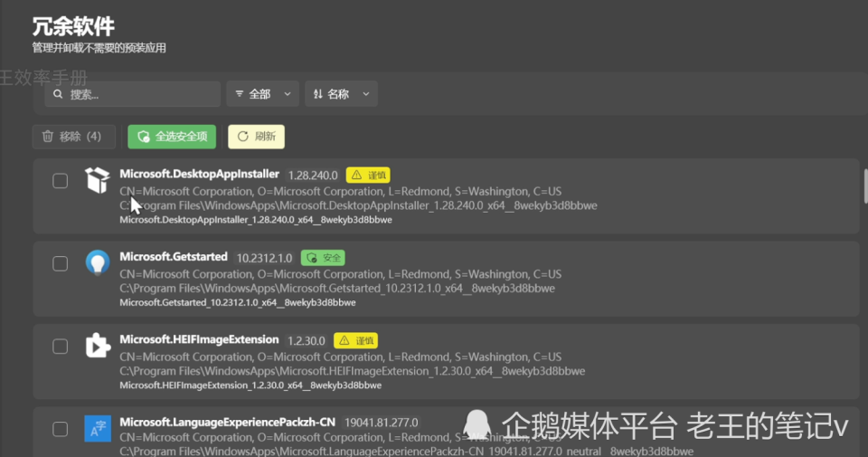Click the 谨慎 badge on HEIFImageExtension
Screen dimensions: 868x457
click(x=355, y=340)
